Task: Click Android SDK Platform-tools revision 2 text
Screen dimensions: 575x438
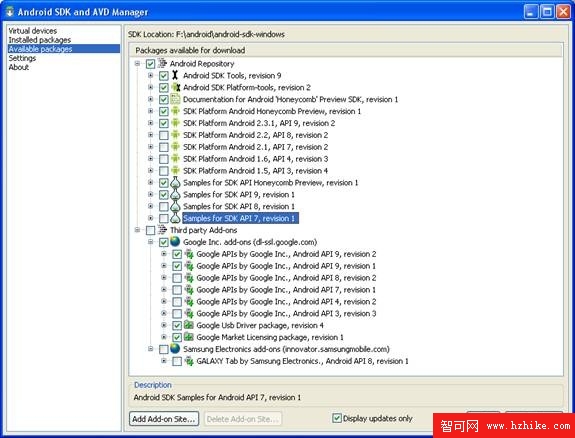Action: click(x=247, y=88)
